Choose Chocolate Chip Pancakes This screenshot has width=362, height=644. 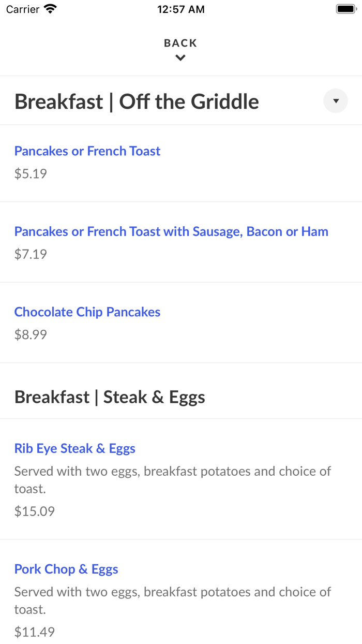pyautogui.click(x=87, y=312)
